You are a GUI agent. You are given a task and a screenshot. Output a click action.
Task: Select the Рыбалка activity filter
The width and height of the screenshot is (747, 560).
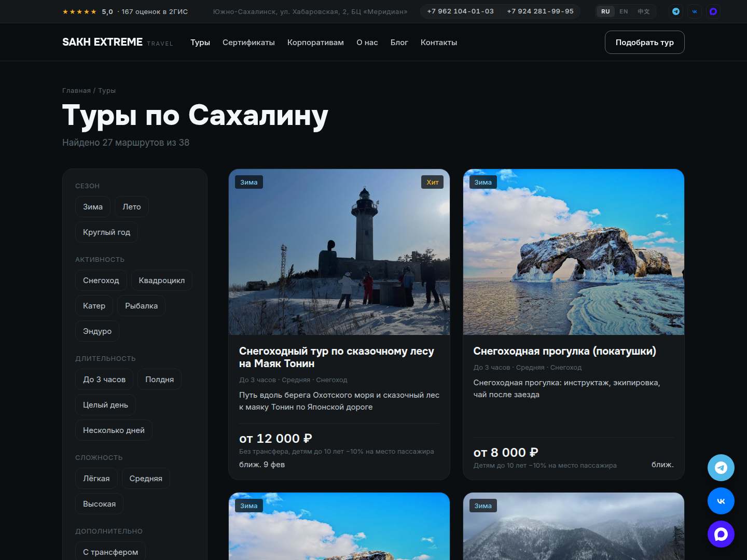point(141,305)
